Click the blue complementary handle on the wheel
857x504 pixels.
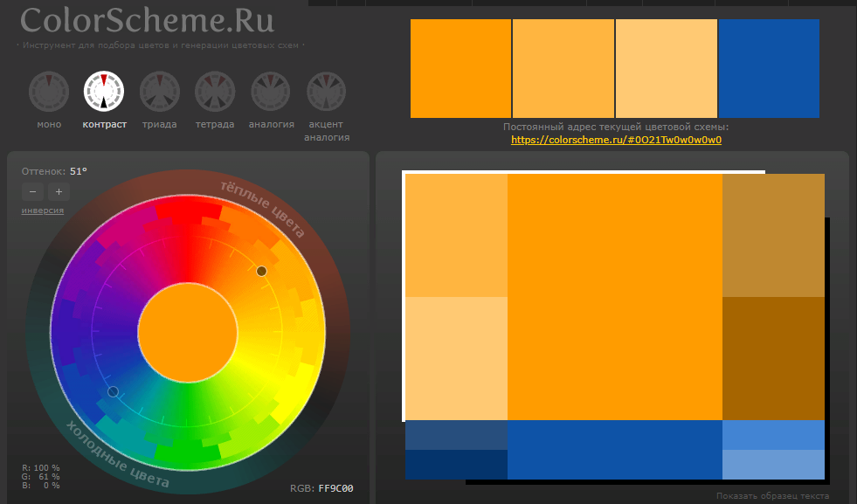pyautogui.click(x=114, y=391)
